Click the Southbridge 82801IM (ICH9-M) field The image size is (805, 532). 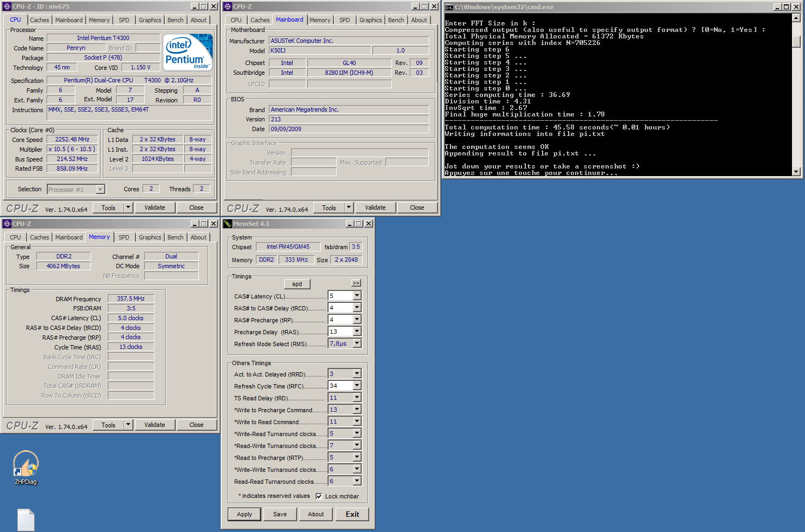[349, 73]
